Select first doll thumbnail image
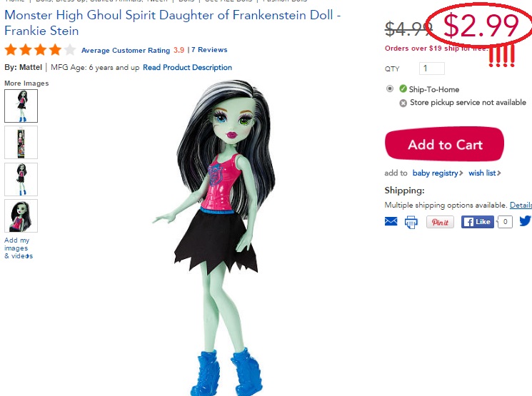Viewport: 532px width, 396px height. (x=21, y=106)
